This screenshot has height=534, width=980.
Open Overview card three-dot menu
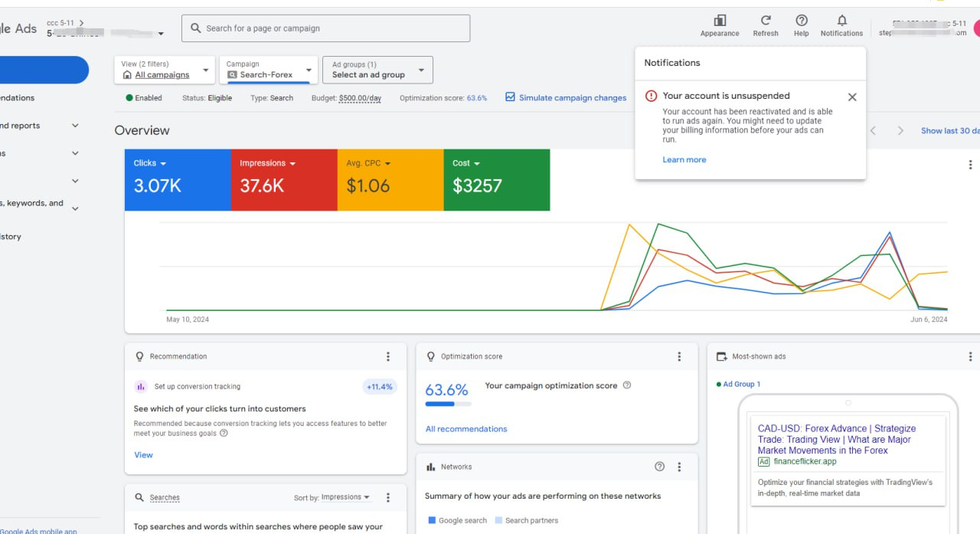pos(970,165)
